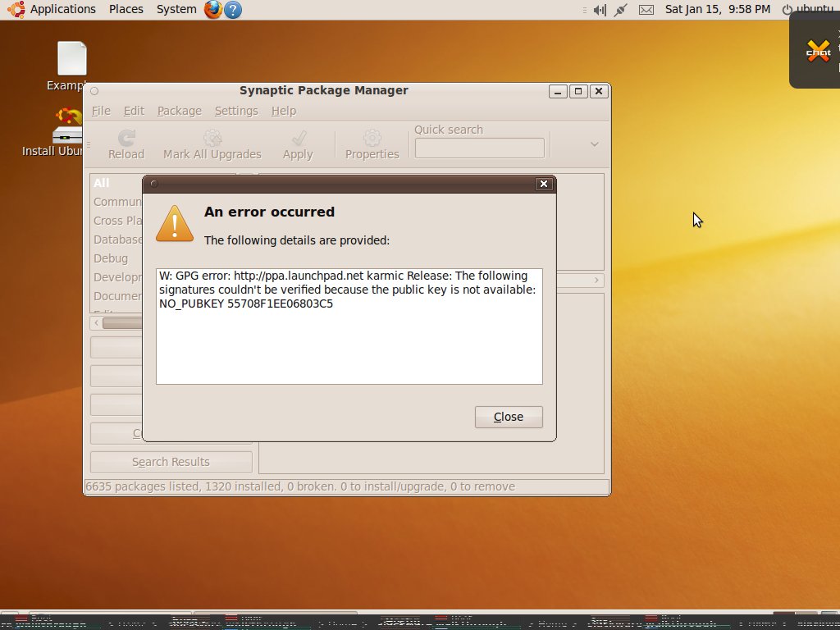
Task: Open the File menu in Synaptic
Action: point(101,111)
